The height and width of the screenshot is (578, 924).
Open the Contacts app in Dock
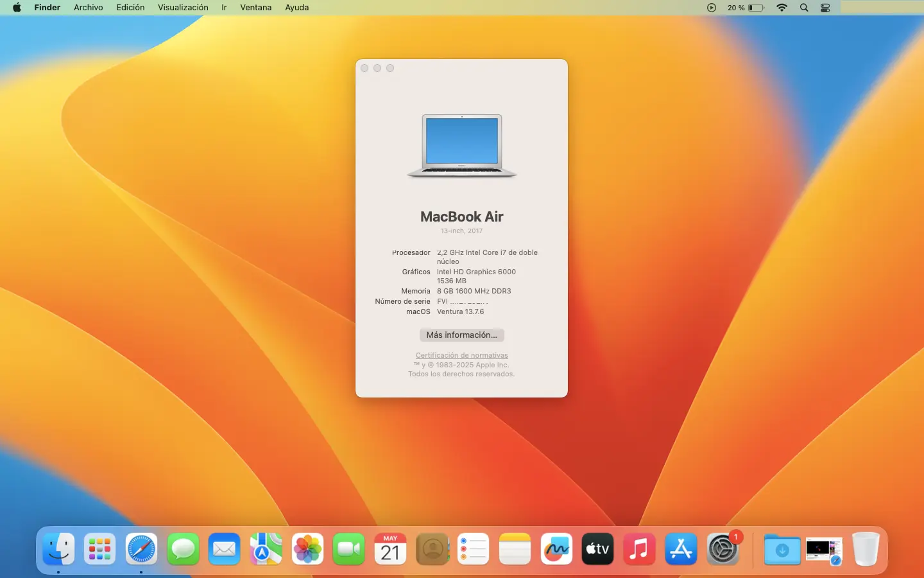432,549
